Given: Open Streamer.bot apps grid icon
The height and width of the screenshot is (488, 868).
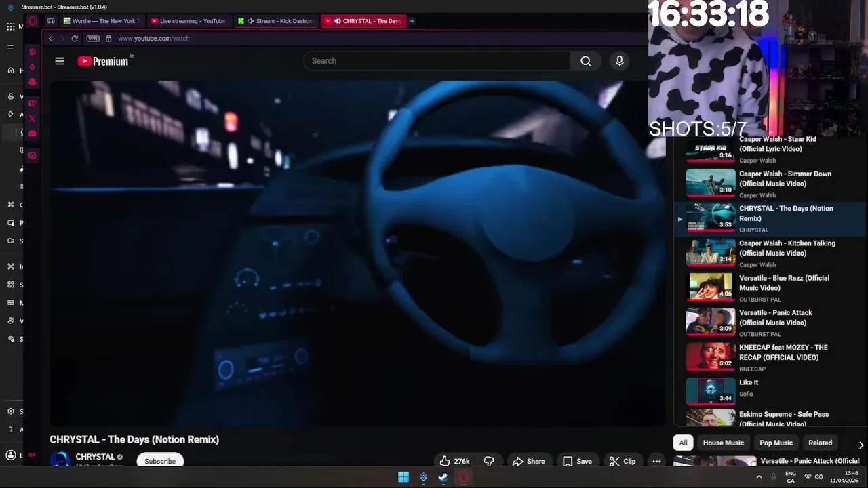Looking at the screenshot, I should coord(11,26).
